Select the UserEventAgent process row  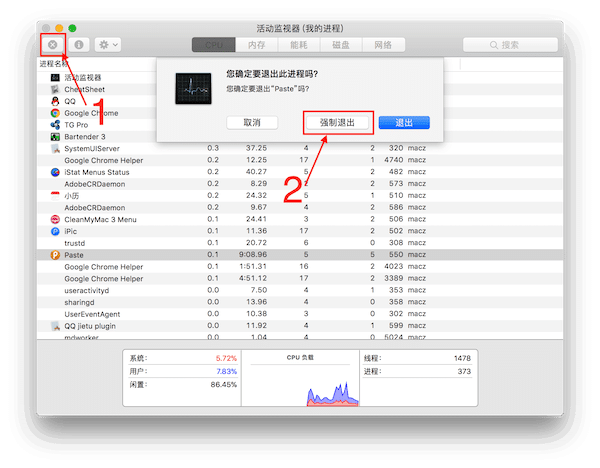click(x=300, y=314)
